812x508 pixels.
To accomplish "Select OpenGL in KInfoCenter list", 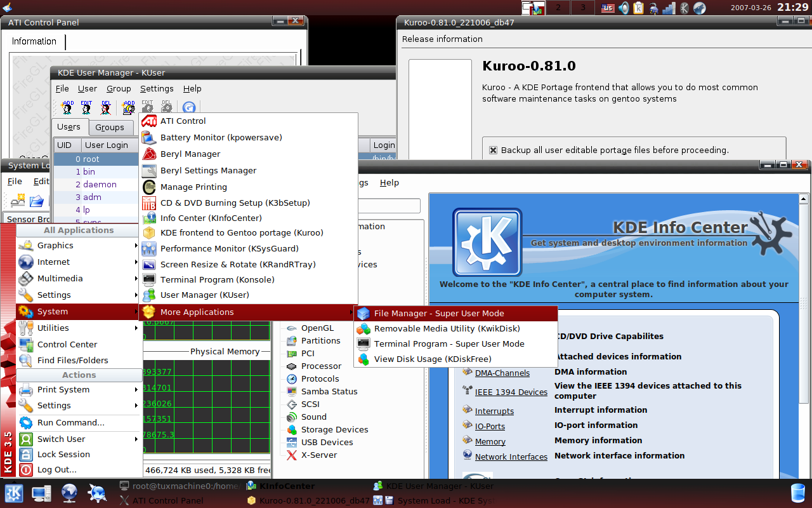I will tap(317, 328).
